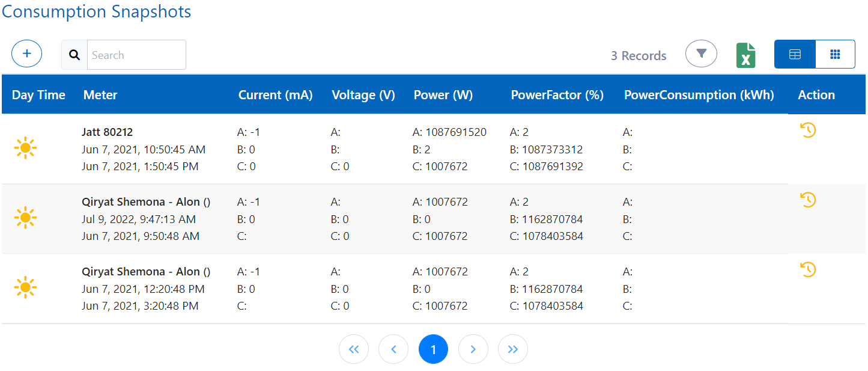Open history for the Jul 9, 2022 row

coord(808,200)
